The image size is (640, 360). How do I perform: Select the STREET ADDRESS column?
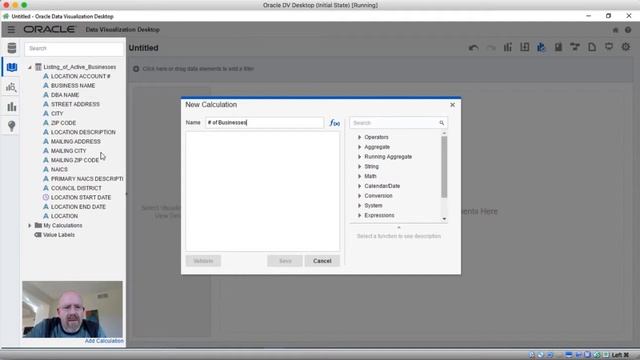click(x=75, y=104)
